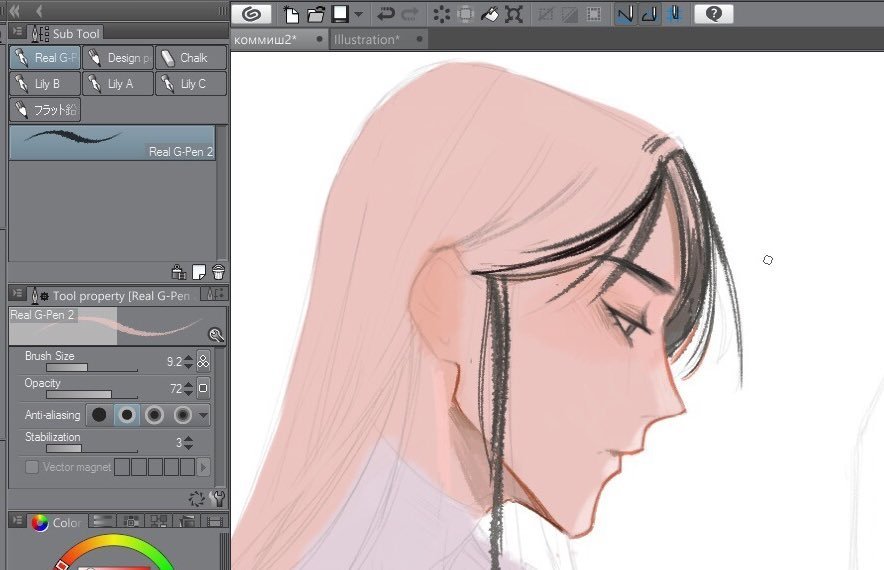The image size is (884, 570).
Task: Select the Chalk sub tool
Action: pyautogui.click(x=191, y=58)
